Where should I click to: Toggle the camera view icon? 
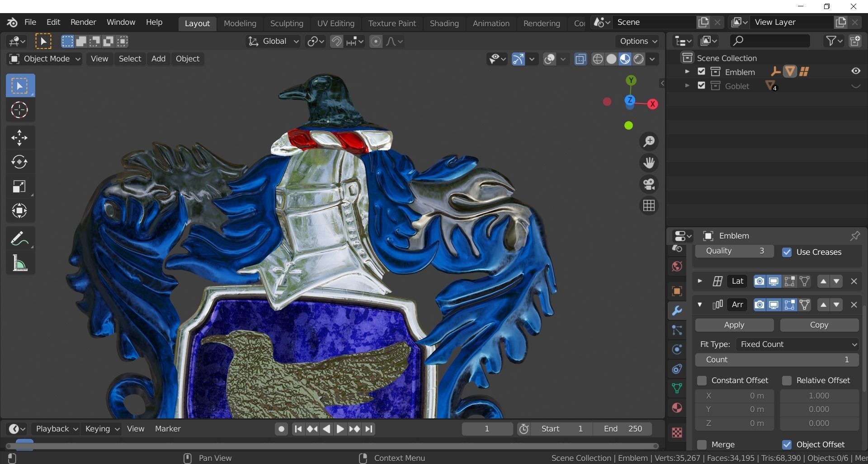point(649,184)
